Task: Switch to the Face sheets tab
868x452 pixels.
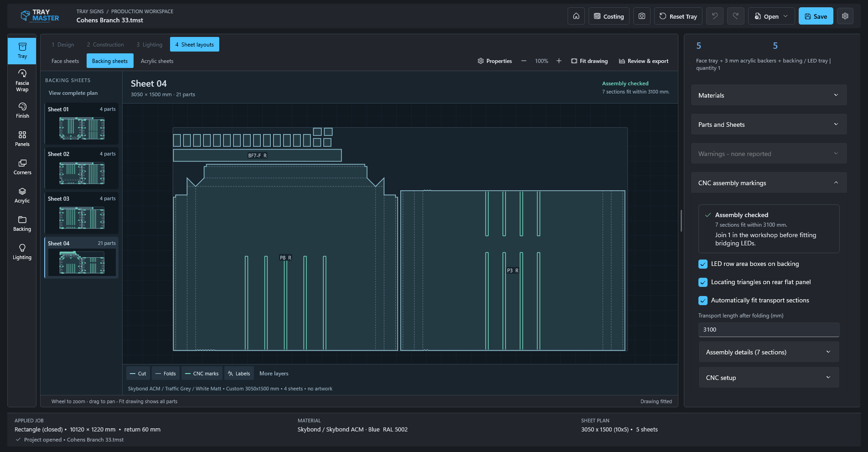Action: pos(65,61)
